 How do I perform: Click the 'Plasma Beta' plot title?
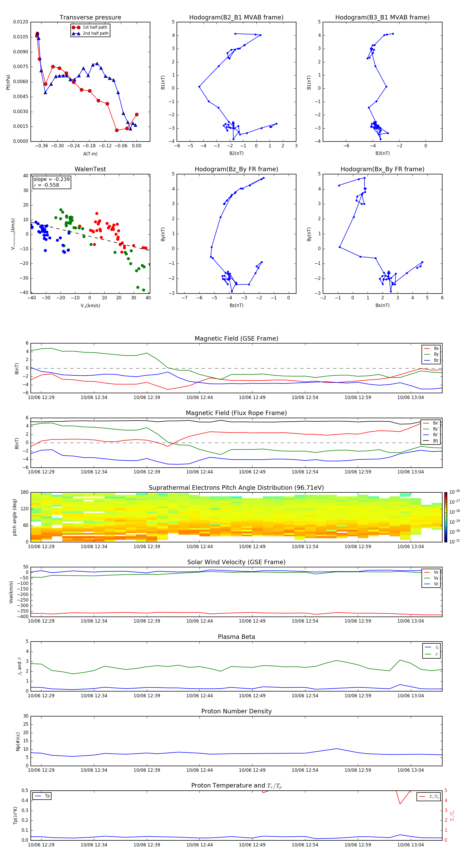(x=236, y=637)
